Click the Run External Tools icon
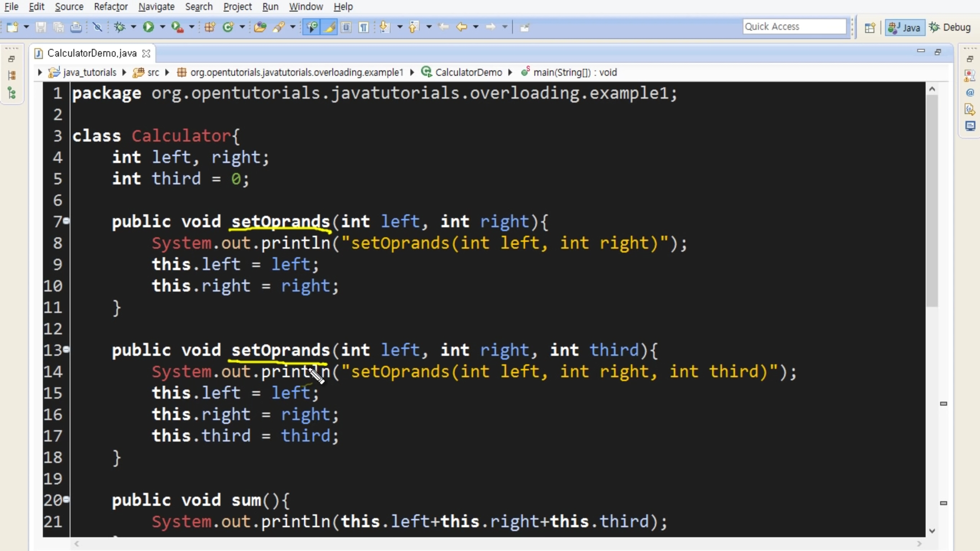Image resolution: width=980 pixels, height=551 pixels. [177, 27]
